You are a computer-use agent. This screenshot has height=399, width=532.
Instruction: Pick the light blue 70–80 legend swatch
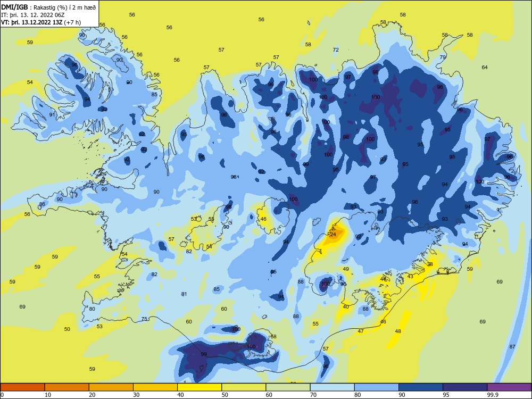[x=332, y=387]
